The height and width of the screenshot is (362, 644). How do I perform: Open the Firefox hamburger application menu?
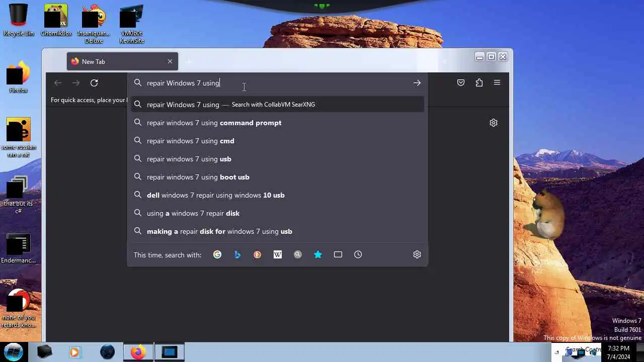point(497,83)
